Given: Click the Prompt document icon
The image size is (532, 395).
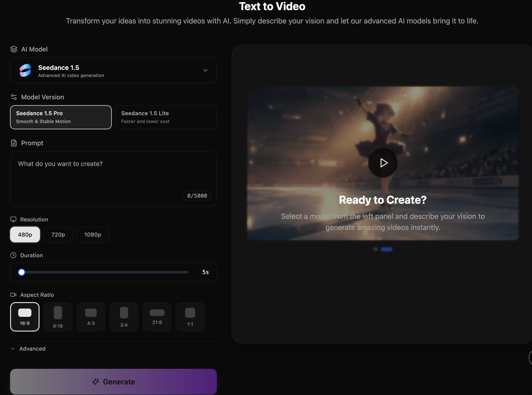Looking at the screenshot, I should [14, 143].
